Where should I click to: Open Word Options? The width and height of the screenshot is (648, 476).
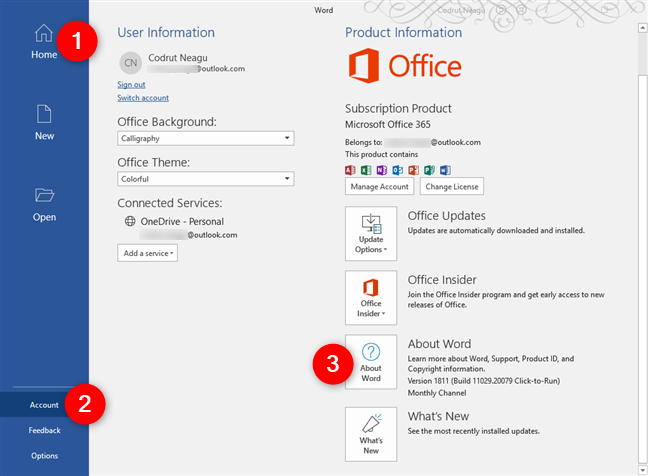(x=44, y=456)
